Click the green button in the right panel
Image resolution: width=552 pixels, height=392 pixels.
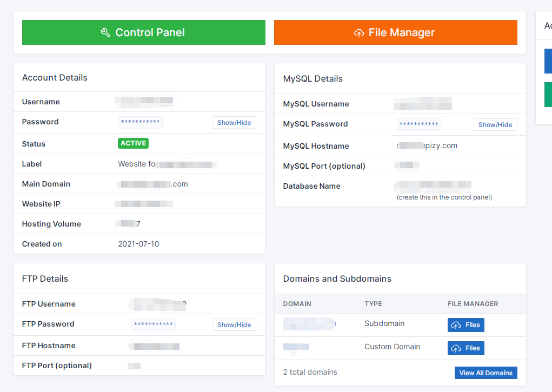pos(548,95)
